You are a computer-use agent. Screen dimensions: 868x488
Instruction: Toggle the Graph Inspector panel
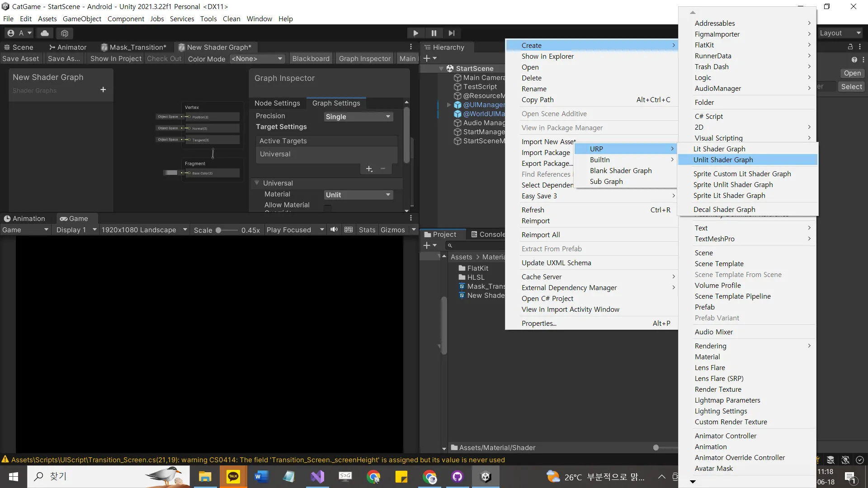[364, 59]
